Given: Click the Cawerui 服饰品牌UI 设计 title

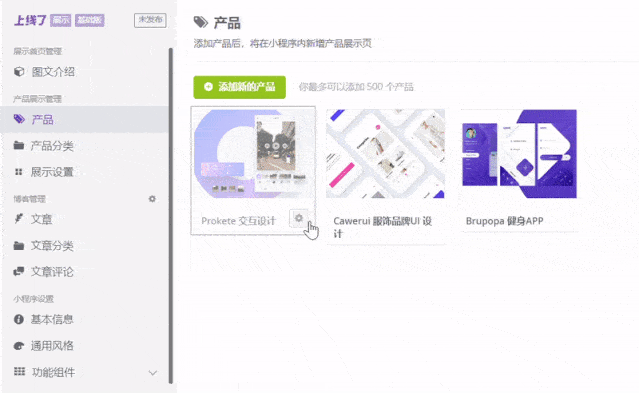Looking at the screenshot, I should click(x=383, y=227).
